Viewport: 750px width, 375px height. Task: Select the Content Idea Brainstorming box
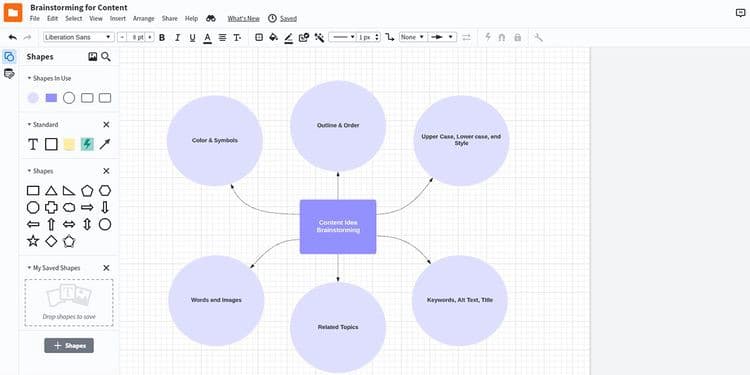tap(338, 227)
